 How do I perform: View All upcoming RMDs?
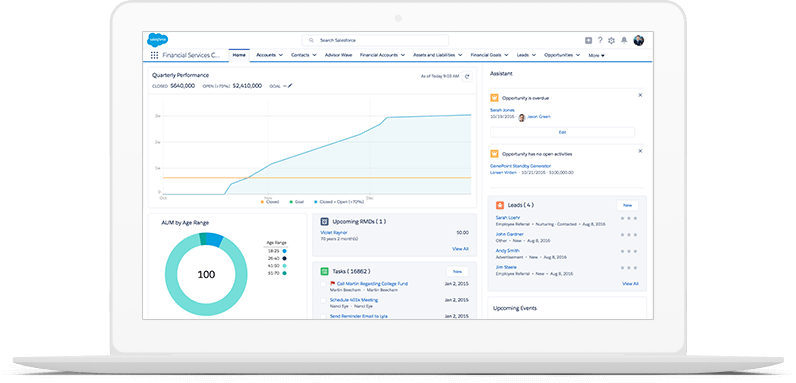460,249
